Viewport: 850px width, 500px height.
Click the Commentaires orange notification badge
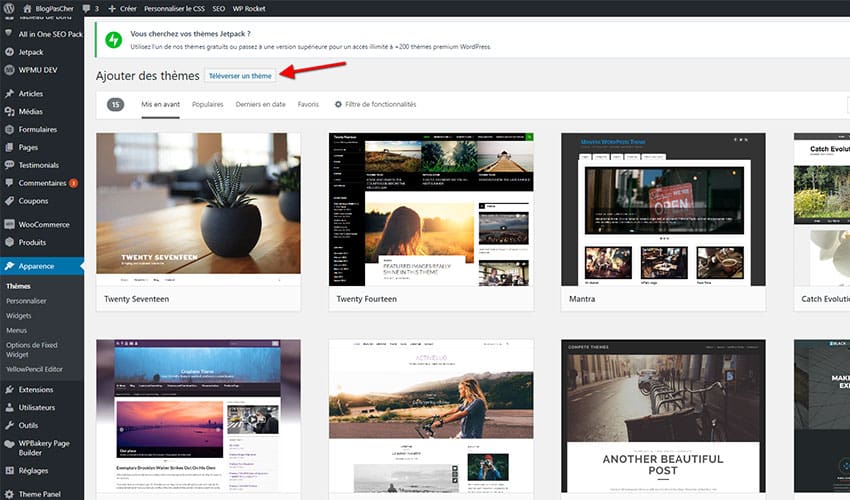(x=74, y=183)
